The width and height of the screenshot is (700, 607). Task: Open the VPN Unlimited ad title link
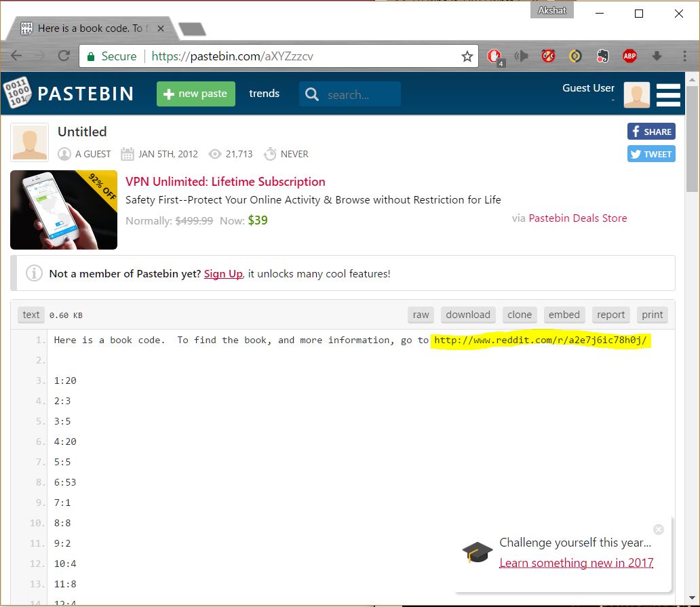click(225, 182)
